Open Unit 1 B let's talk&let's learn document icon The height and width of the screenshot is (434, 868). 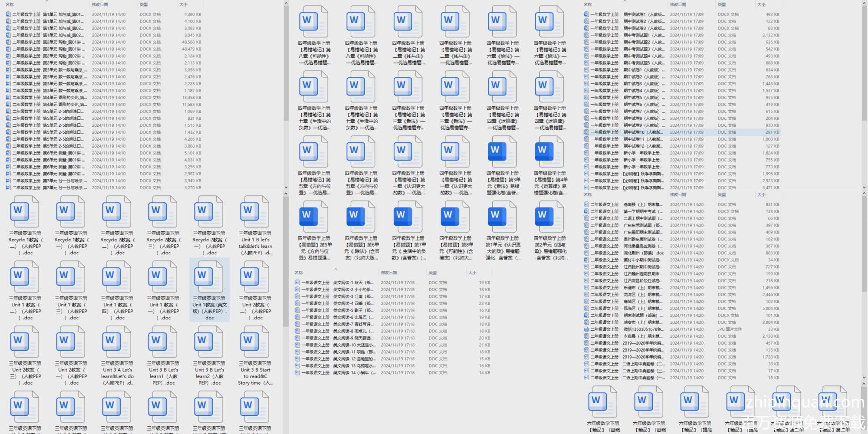coord(255,211)
